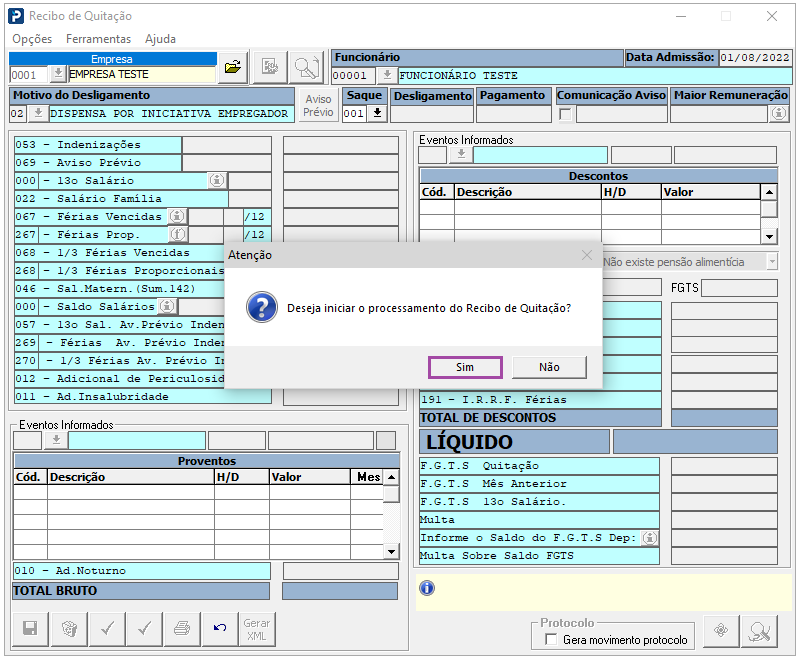Viewport: 800px width, 660px height.
Task: Enable Gera movimento protocolo checkbox
Action: [551, 639]
